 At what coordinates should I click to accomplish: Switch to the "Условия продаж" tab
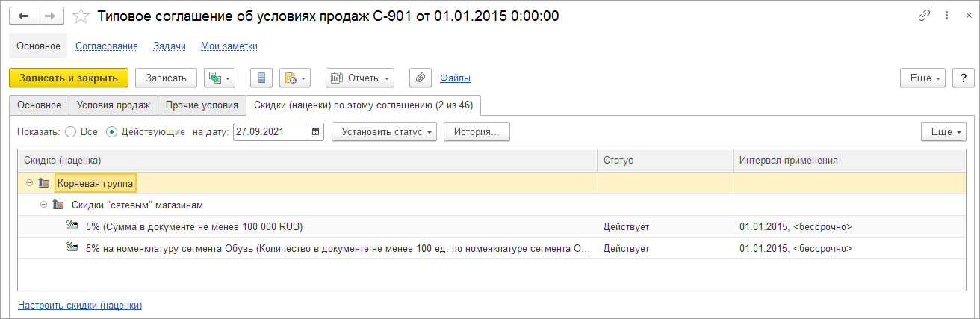(x=114, y=105)
